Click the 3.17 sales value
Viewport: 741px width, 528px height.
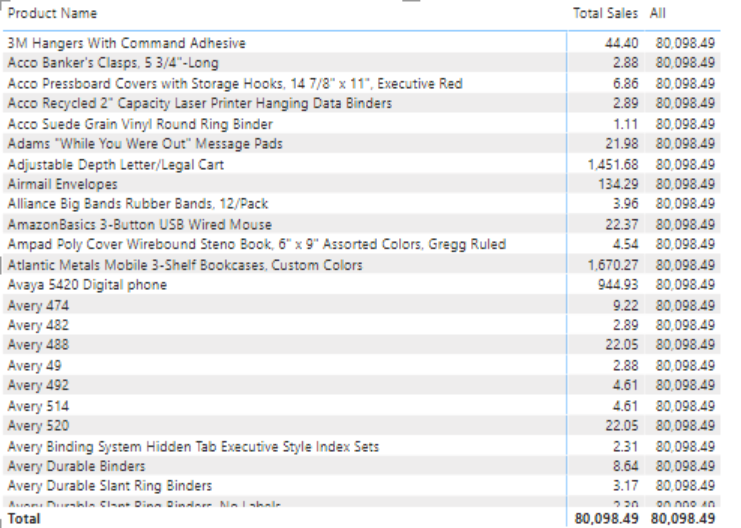(625, 486)
